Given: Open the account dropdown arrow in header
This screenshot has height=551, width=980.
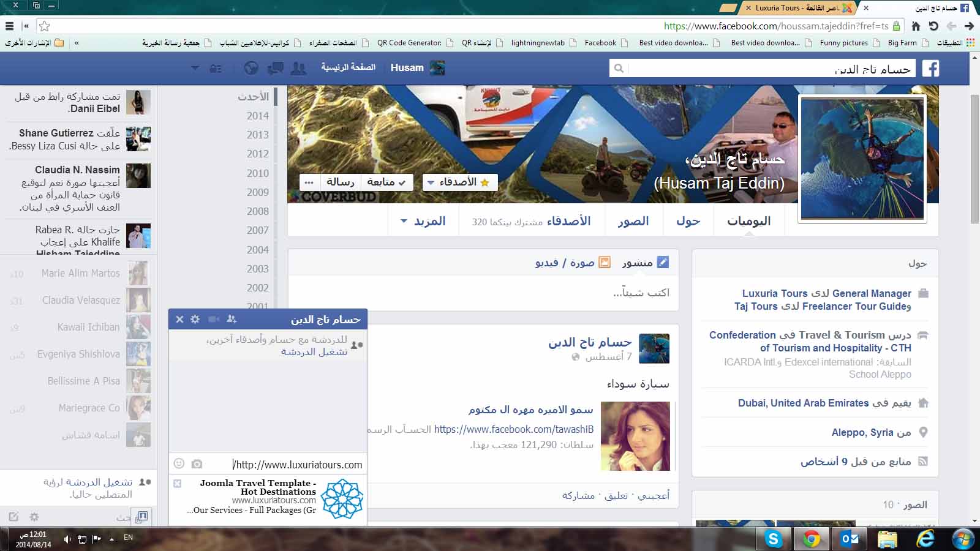Looking at the screenshot, I should click(195, 68).
